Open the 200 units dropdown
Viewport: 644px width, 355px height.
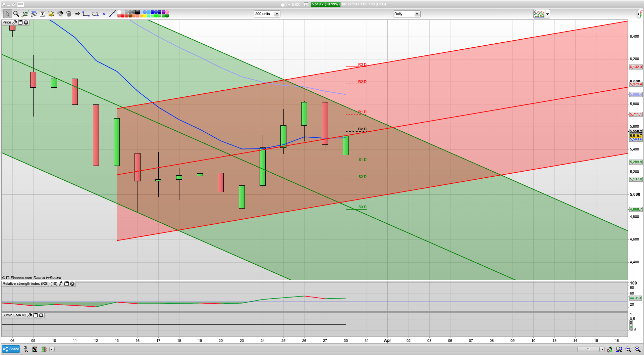coord(267,14)
